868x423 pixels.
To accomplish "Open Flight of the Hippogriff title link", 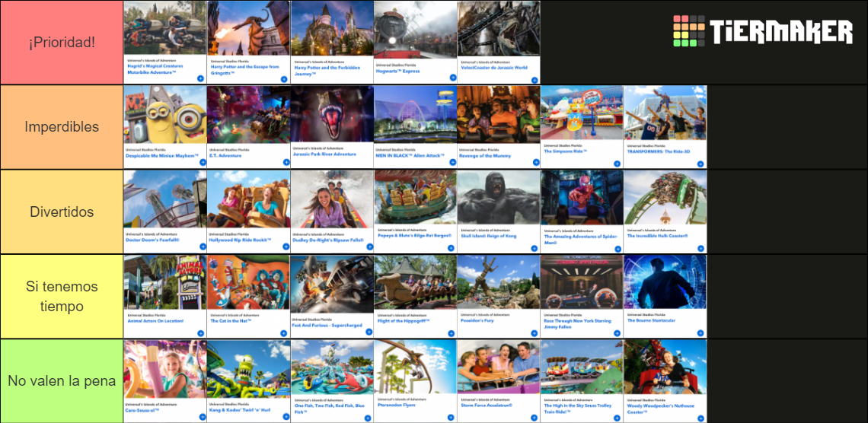I will tap(403, 320).
